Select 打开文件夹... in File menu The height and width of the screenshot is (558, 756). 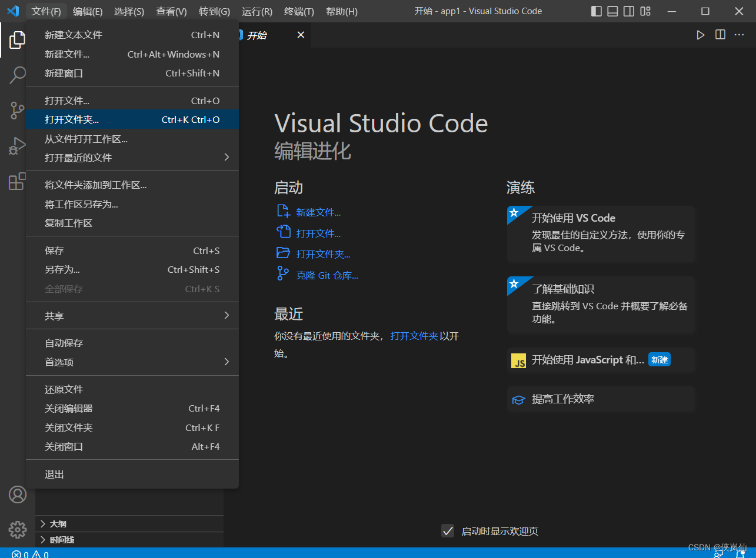coord(132,119)
